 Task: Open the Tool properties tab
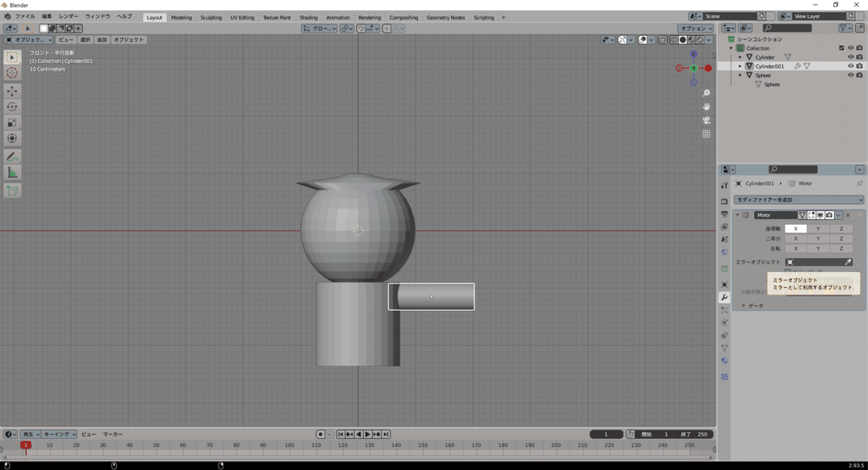pos(724,185)
